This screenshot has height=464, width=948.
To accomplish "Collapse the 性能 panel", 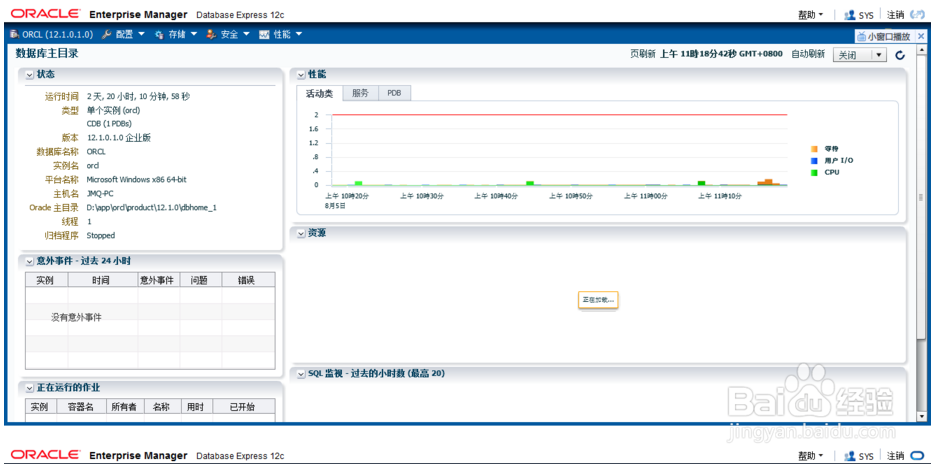I will [x=301, y=74].
